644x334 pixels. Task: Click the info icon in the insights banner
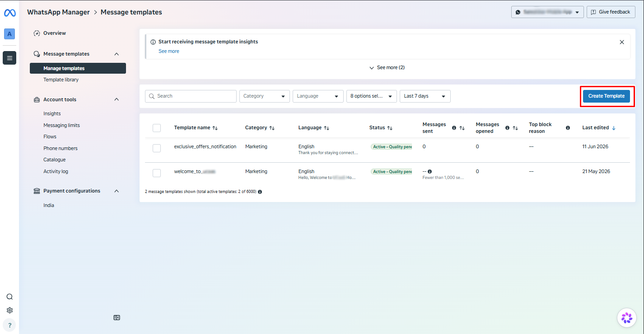tap(153, 42)
